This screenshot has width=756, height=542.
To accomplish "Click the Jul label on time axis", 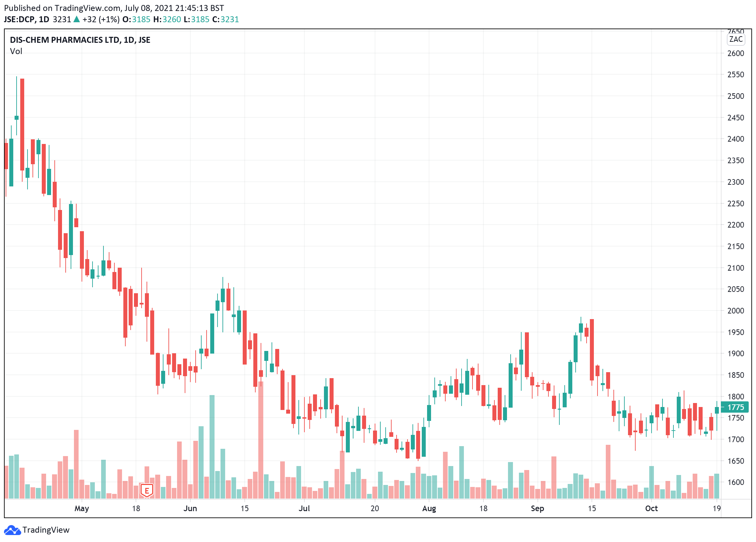I will (x=304, y=508).
